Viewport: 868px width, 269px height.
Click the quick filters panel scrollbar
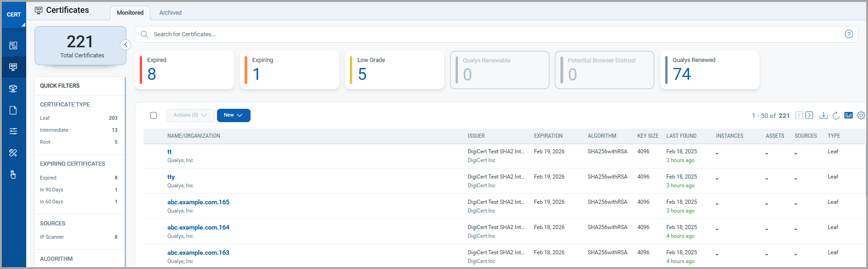coord(125,172)
